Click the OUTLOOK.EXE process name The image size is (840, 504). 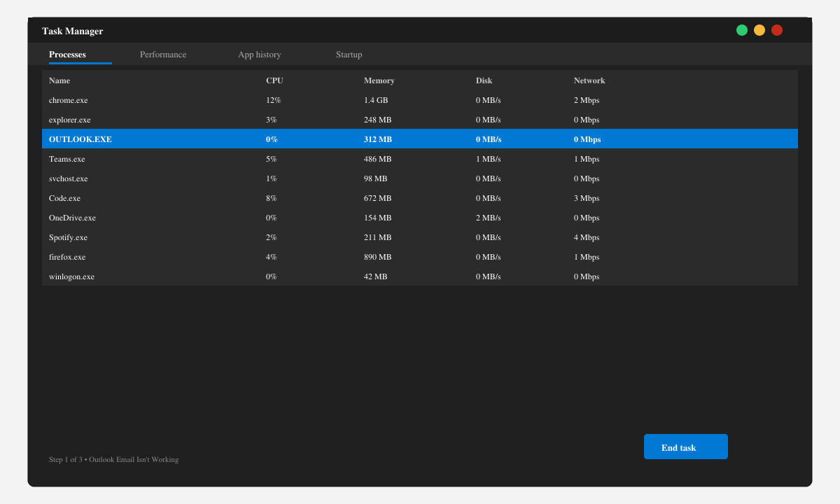point(80,139)
